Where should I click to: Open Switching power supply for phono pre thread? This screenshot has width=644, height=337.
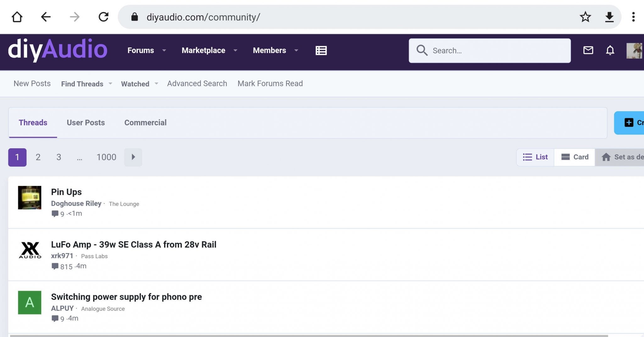tap(126, 297)
